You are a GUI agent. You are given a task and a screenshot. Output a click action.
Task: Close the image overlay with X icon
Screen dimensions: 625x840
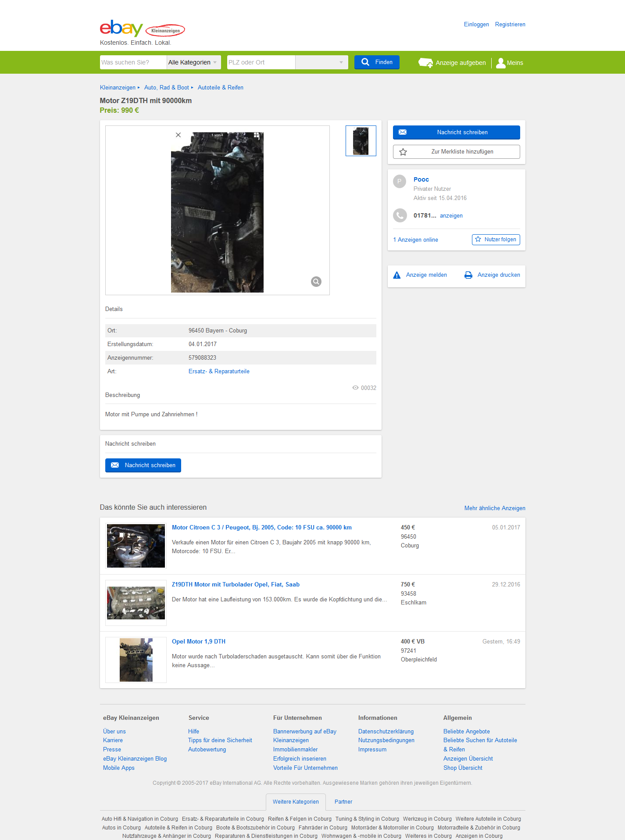pyautogui.click(x=179, y=135)
